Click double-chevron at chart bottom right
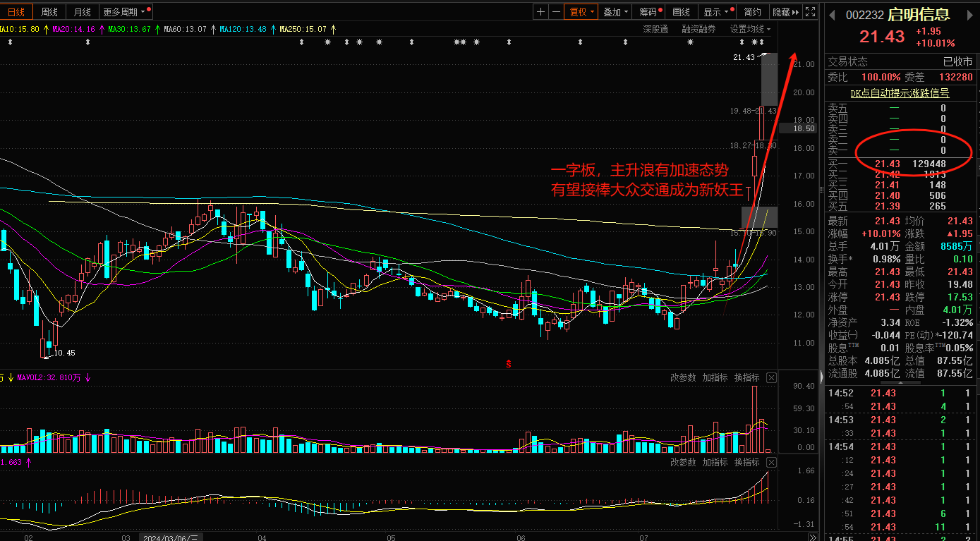Viewport: 980px width, 541px height. click(x=812, y=536)
